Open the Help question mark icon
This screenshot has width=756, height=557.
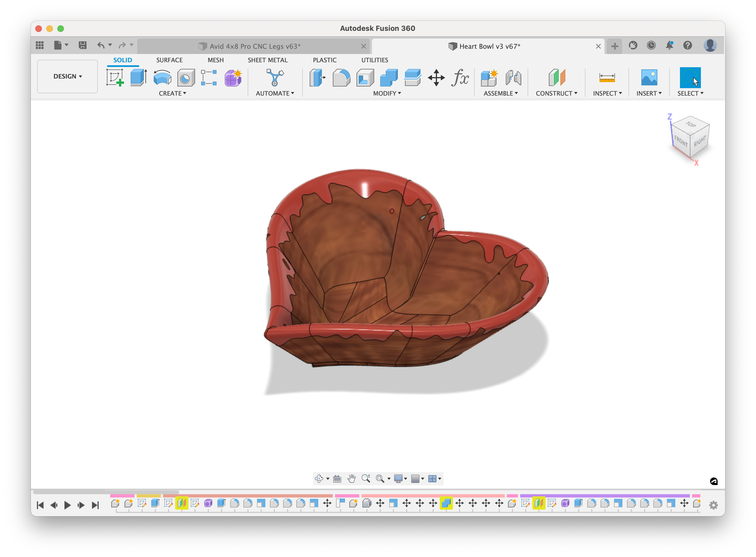[x=688, y=45]
